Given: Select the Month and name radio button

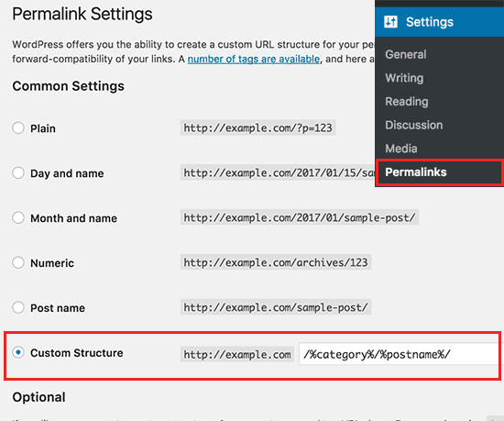Looking at the screenshot, I should point(18,217).
